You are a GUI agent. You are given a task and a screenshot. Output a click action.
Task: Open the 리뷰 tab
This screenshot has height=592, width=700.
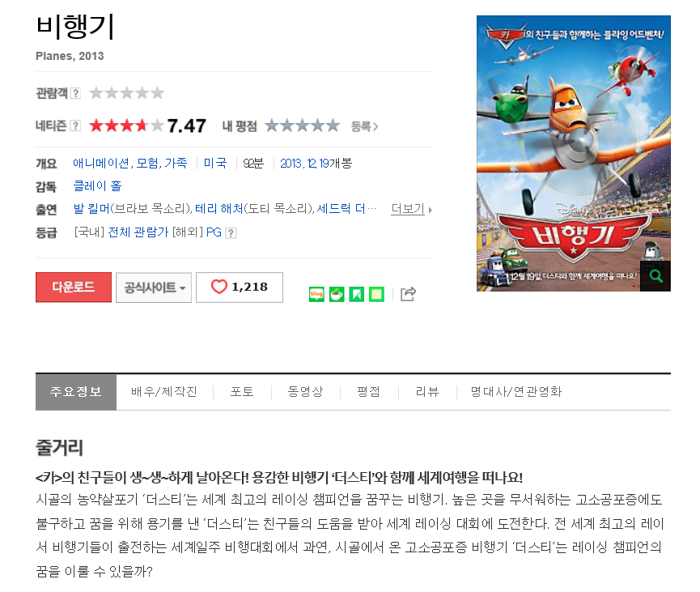[427, 392]
